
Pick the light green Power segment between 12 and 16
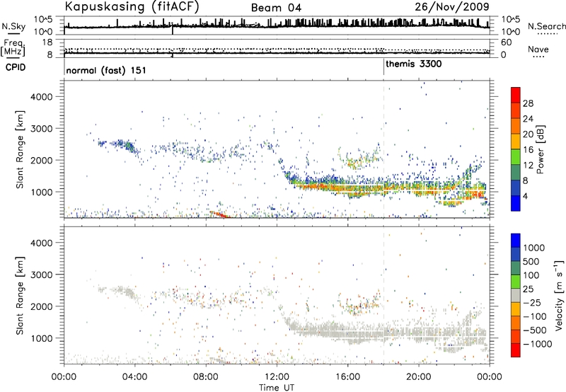coord(516,157)
